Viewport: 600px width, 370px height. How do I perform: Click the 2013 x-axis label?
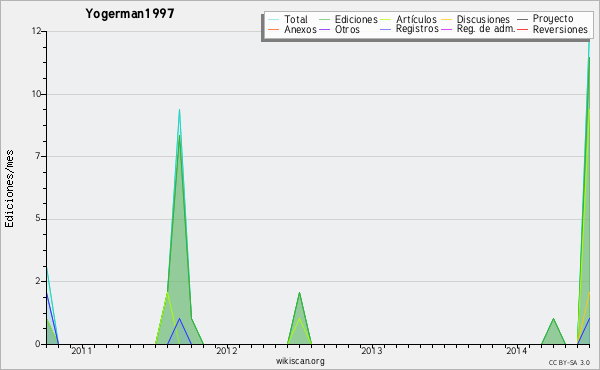pyautogui.click(x=372, y=350)
